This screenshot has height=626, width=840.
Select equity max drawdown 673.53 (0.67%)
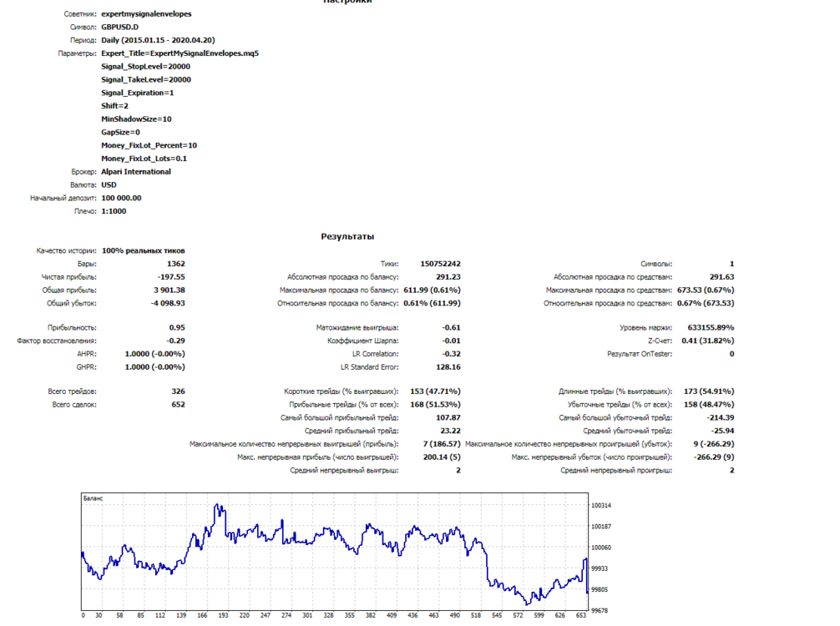pos(706,290)
